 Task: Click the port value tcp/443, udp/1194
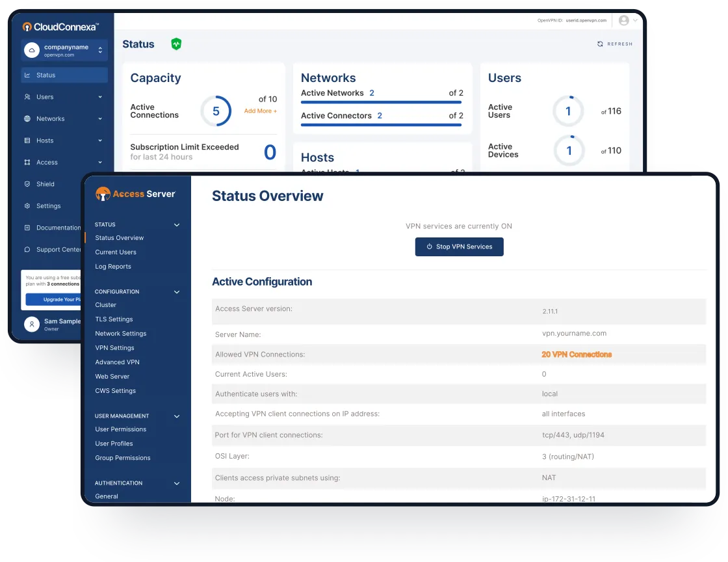573,435
